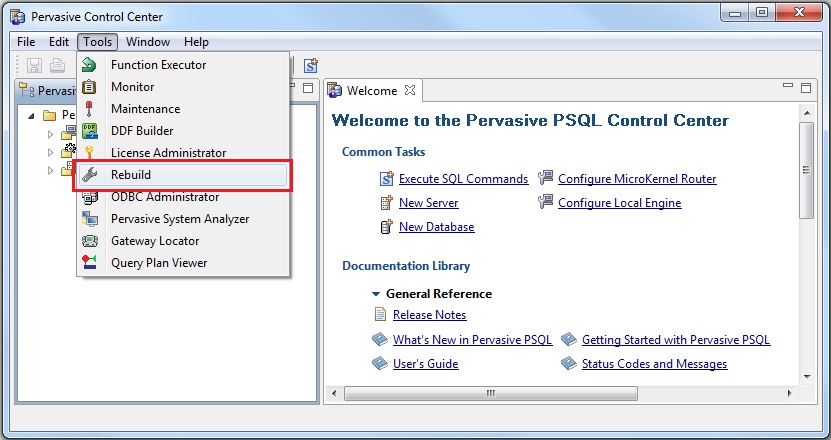
Task: Choose License Administrator from Tools menu
Action: (x=168, y=153)
